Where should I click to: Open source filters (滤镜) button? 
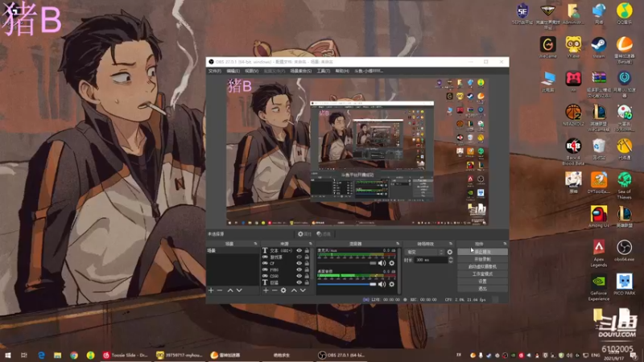[x=324, y=234]
